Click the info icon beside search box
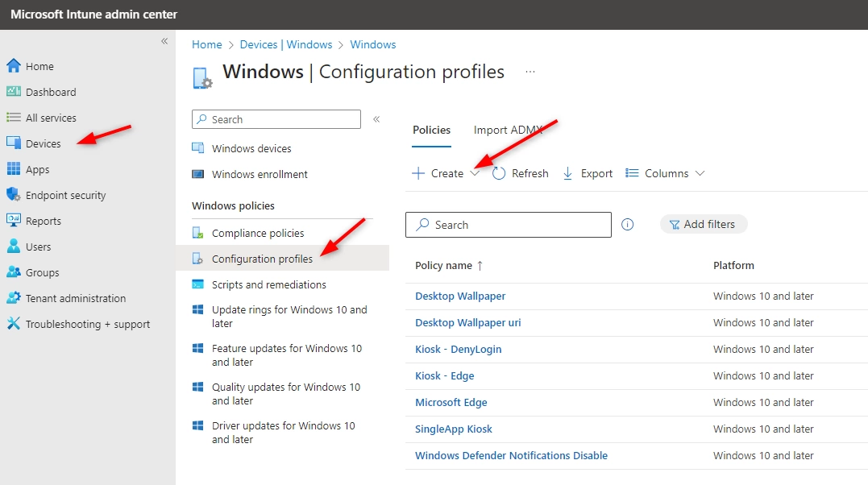The width and height of the screenshot is (868, 485). (628, 225)
